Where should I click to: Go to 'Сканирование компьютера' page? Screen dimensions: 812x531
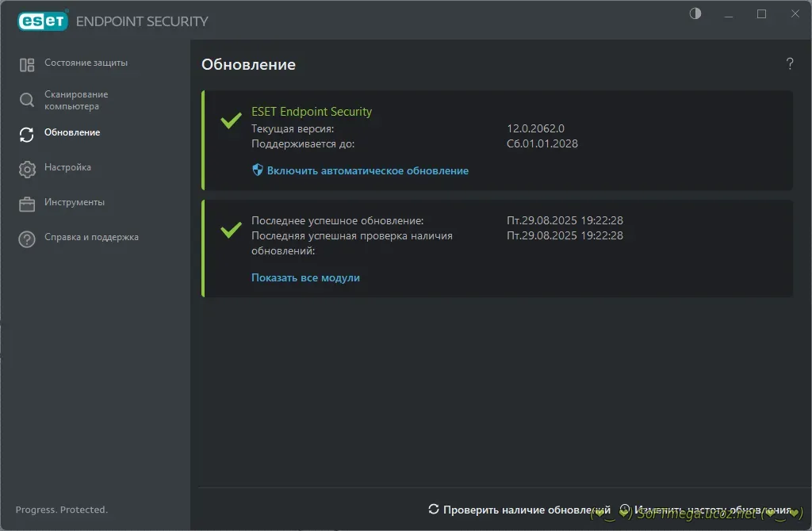76,100
